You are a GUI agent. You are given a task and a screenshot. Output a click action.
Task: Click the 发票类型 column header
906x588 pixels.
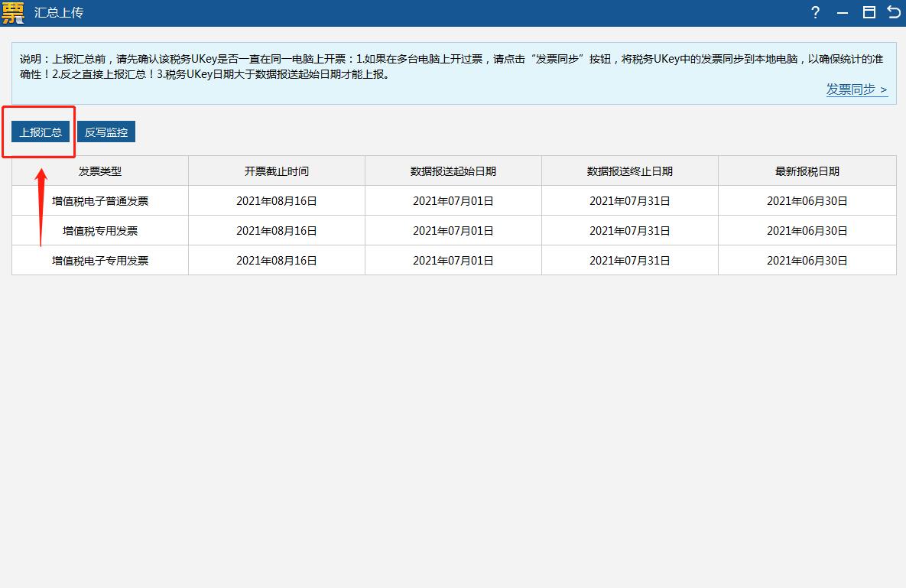100,171
